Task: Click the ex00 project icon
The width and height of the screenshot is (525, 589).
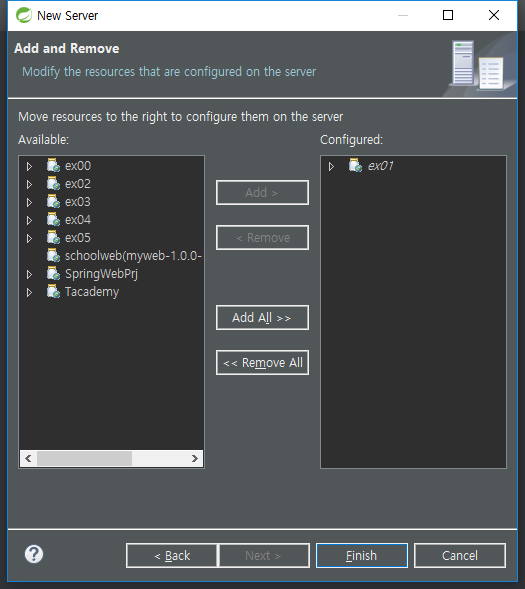Action: tap(53, 165)
